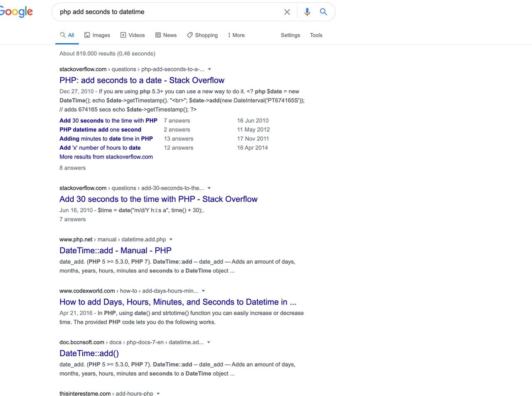The height and width of the screenshot is (396, 532).
Task: Click the Google logo
Action: (16, 12)
